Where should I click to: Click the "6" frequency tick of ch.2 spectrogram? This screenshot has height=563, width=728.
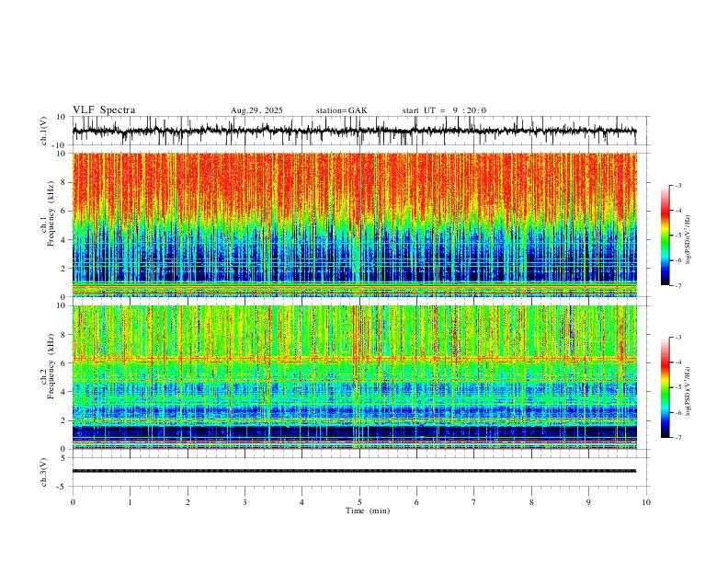tap(64, 363)
